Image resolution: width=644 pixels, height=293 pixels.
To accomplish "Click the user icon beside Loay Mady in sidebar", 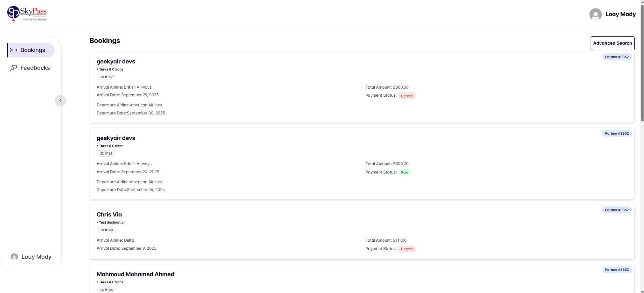I will (14, 256).
